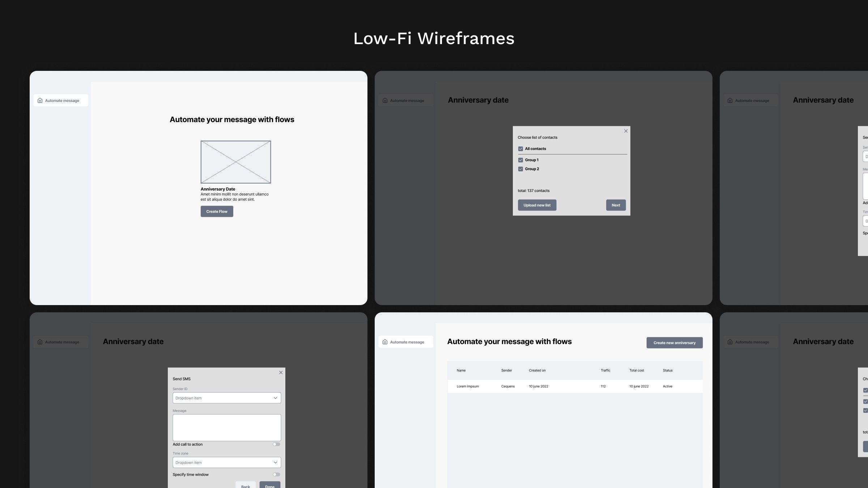868x488 pixels.
Task: Select Automate message in contacts wireframe sidebar
Action: pos(406,100)
